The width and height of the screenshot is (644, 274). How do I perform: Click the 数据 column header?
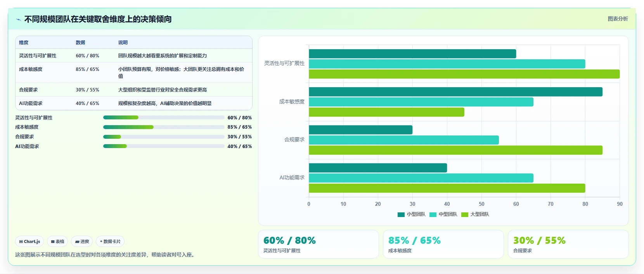tap(80, 43)
